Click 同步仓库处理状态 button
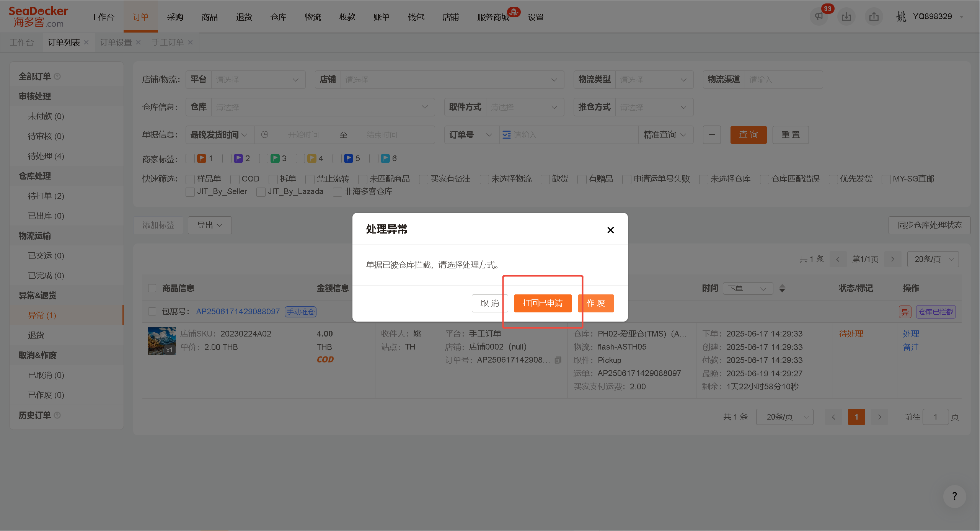The width and height of the screenshot is (980, 531). [929, 225]
